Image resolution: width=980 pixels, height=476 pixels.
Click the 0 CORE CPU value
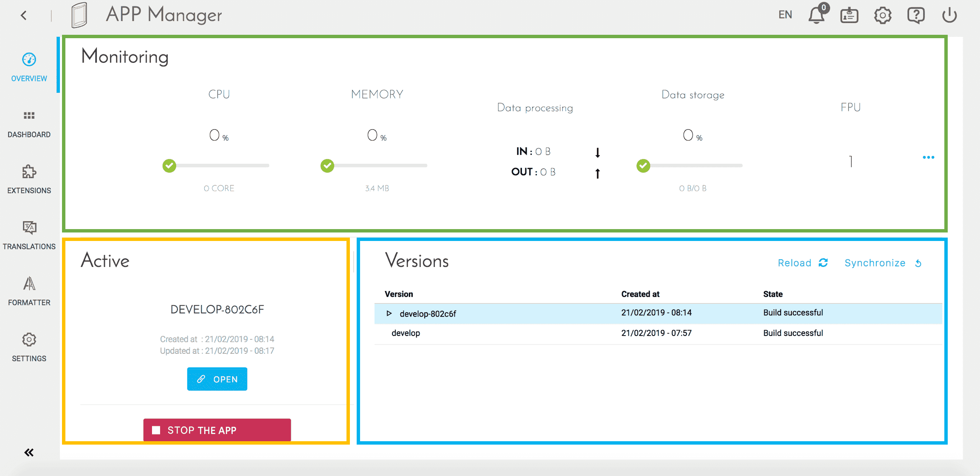coord(219,188)
